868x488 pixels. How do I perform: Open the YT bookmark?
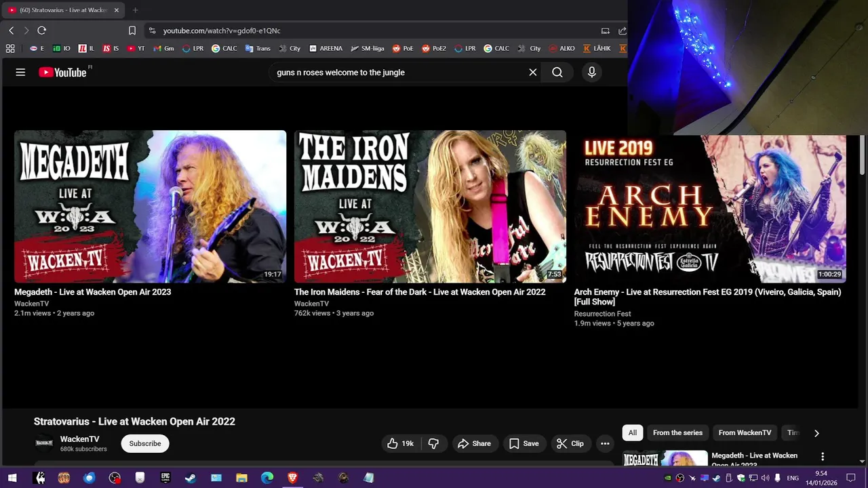tap(136, 49)
